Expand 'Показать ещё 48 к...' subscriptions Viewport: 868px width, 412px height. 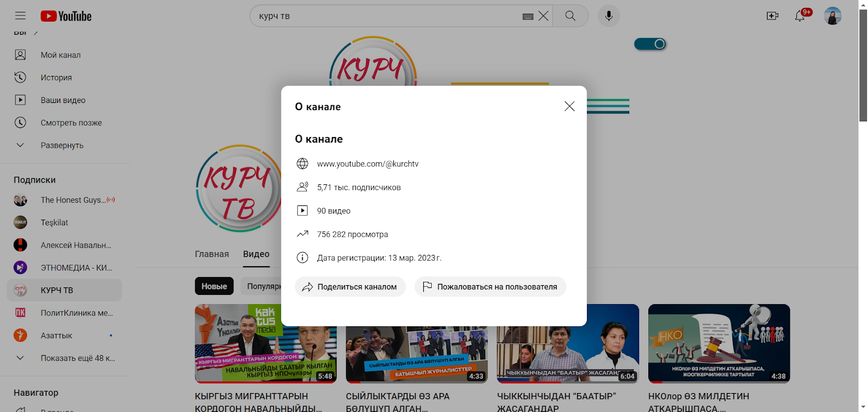tap(64, 358)
